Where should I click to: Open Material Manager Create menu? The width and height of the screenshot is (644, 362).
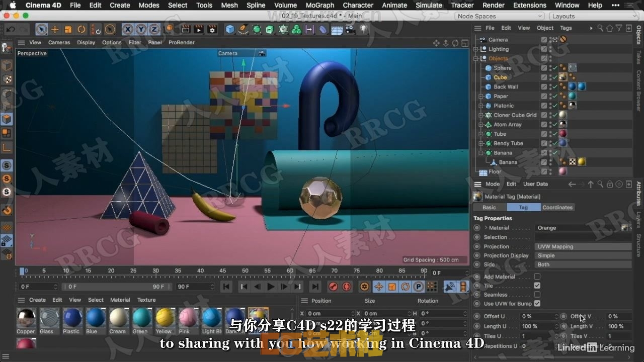(x=37, y=300)
